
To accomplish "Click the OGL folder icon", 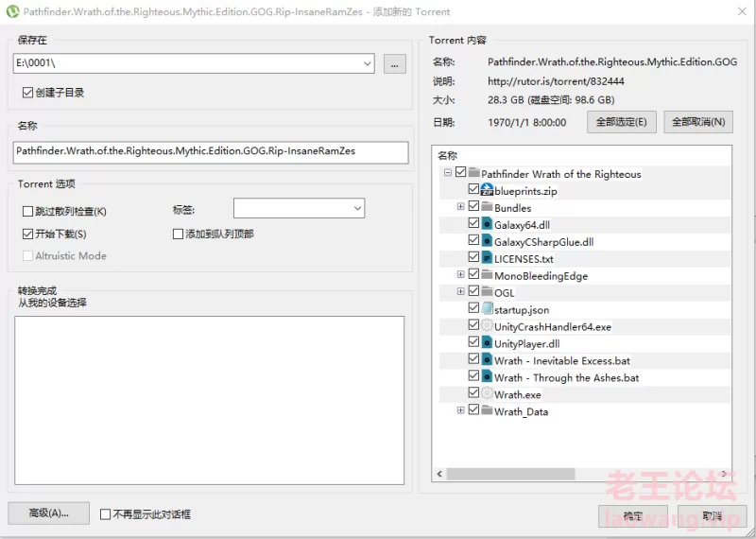I will [487, 291].
